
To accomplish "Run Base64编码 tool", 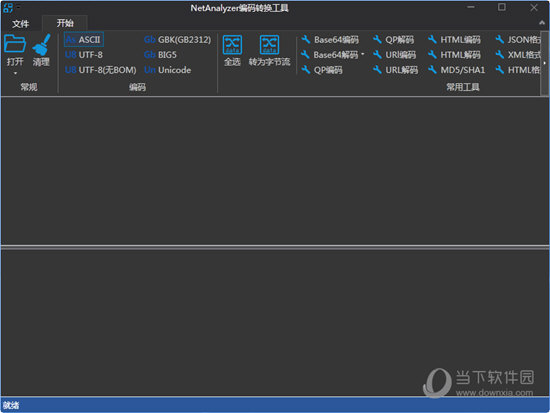I will click(x=330, y=40).
